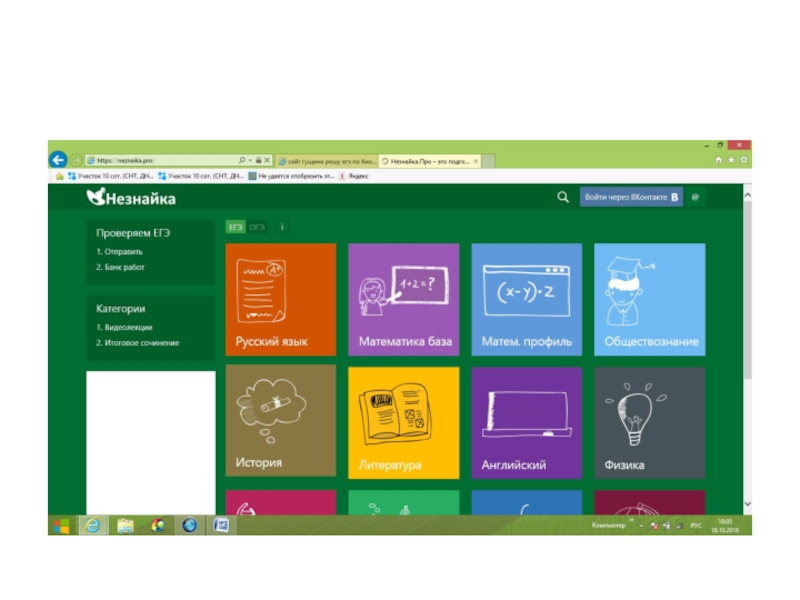This screenshot has height=600, width=800.
Task: Click the info "i" button
Action: (x=282, y=227)
